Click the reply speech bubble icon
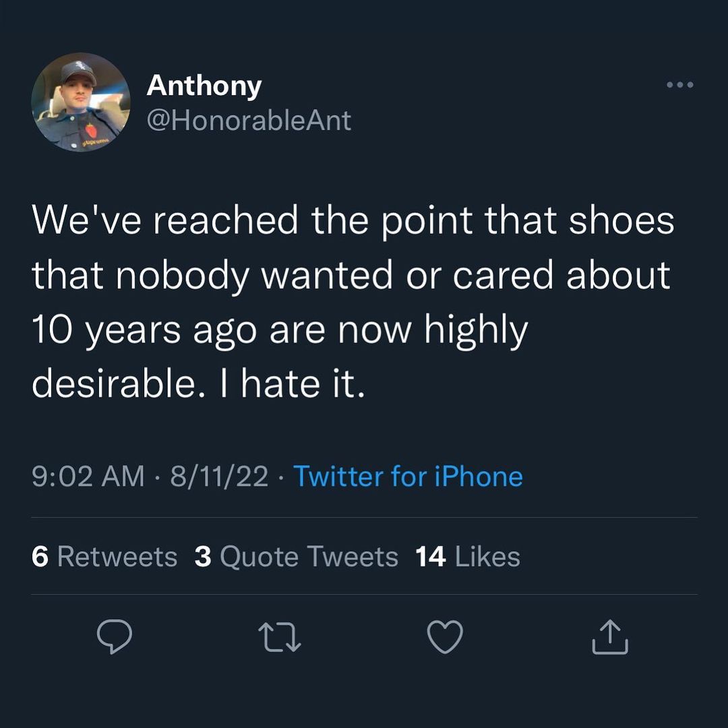 click(x=114, y=637)
